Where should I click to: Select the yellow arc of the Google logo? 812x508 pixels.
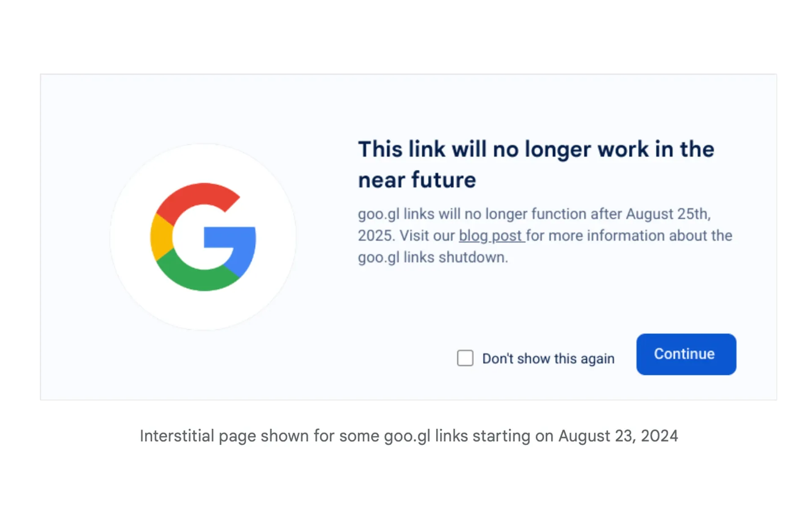click(161, 237)
